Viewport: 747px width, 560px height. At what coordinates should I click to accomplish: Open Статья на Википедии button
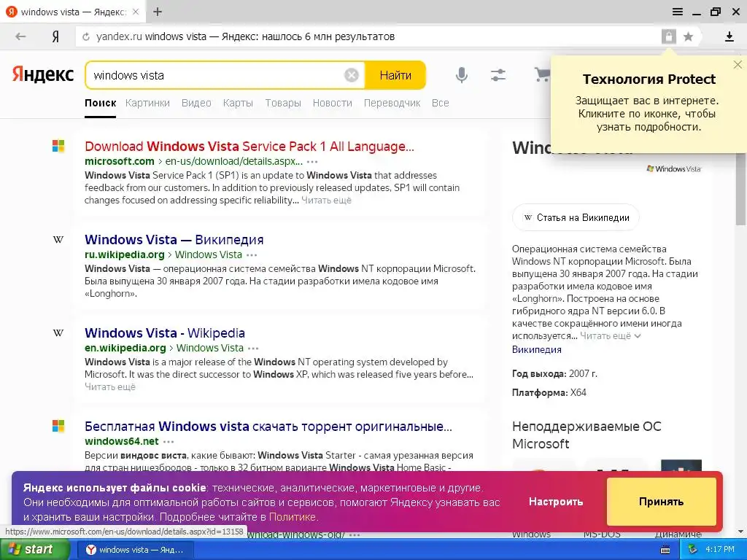(576, 217)
